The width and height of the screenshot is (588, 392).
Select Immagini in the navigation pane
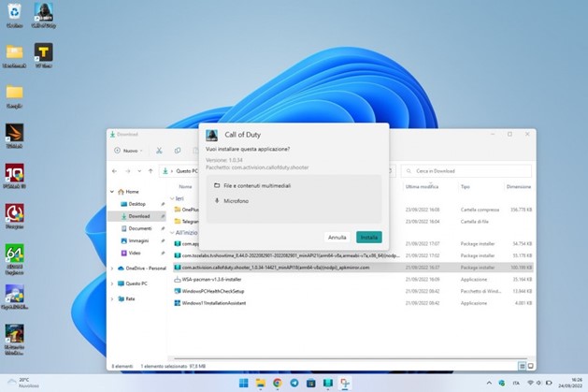click(x=136, y=240)
